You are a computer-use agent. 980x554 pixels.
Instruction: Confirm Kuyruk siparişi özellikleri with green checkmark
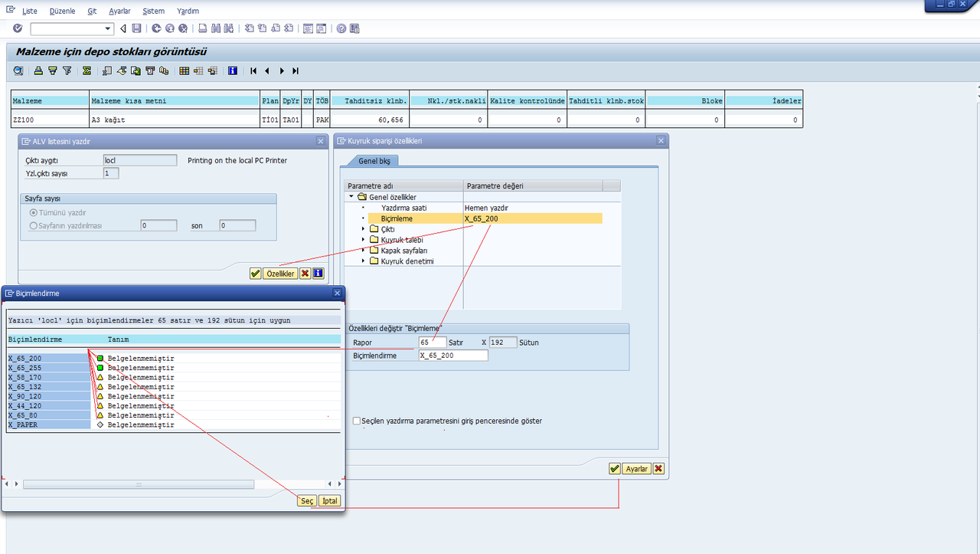(615, 469)
